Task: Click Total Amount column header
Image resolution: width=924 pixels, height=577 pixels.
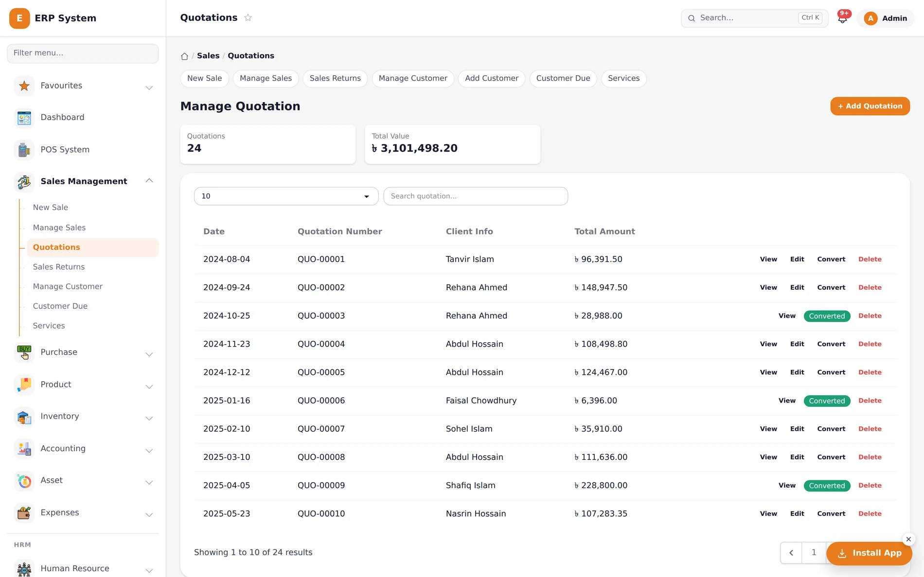Action: coord(604,232)
